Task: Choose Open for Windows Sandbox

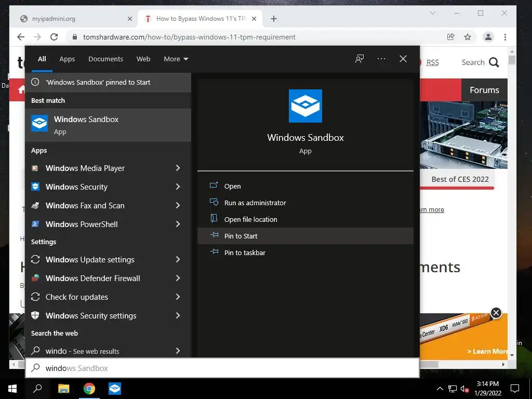Action: coord(305,186)
